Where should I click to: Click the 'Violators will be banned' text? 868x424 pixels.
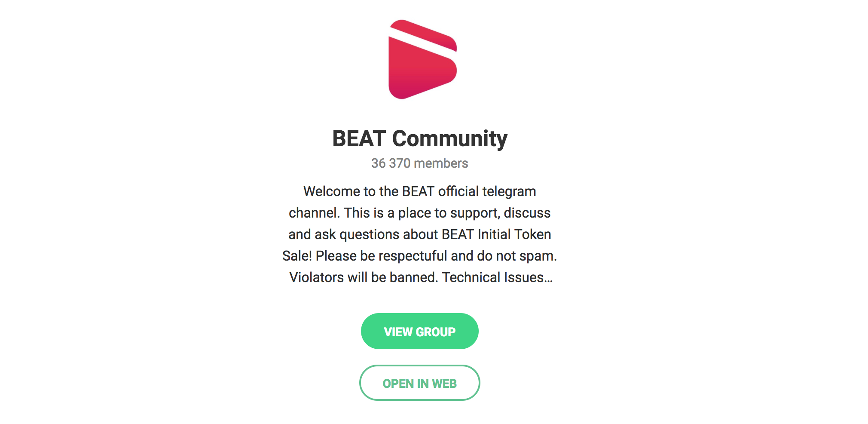(364, 277)
